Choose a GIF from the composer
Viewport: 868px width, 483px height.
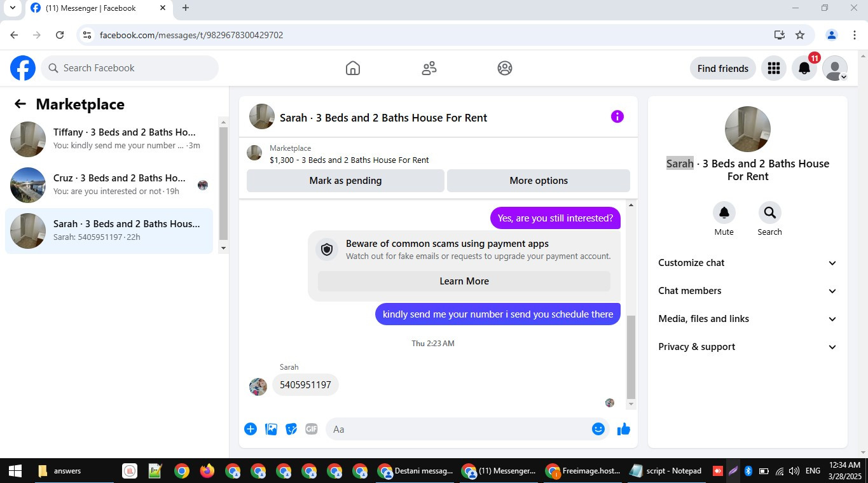(x=312, y=429)
